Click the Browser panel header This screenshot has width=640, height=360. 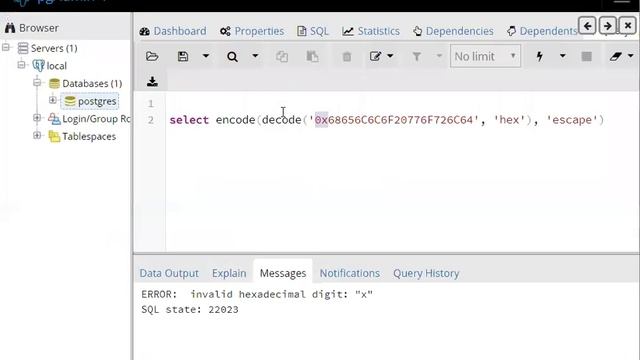point(65,28)
